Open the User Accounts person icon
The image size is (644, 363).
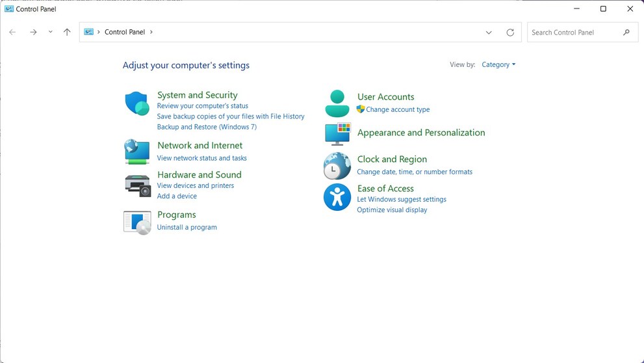(337, 103)
